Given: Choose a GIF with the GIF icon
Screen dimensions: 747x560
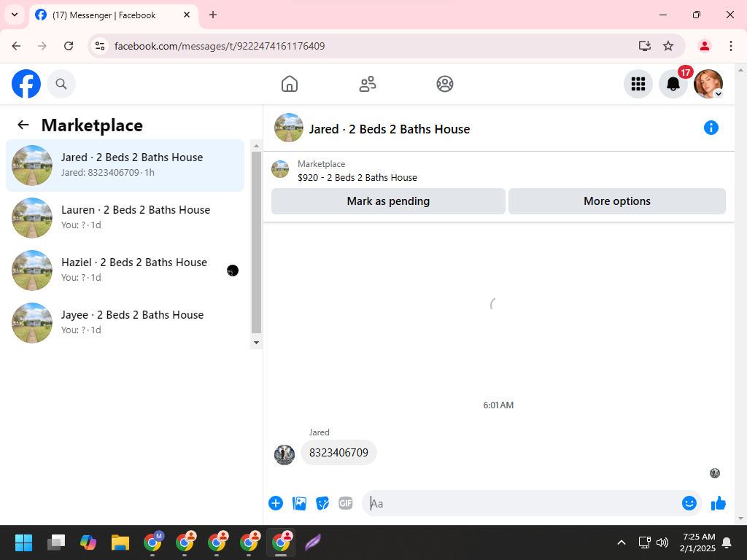Looking at the screenshot, I should pos(345,503).
